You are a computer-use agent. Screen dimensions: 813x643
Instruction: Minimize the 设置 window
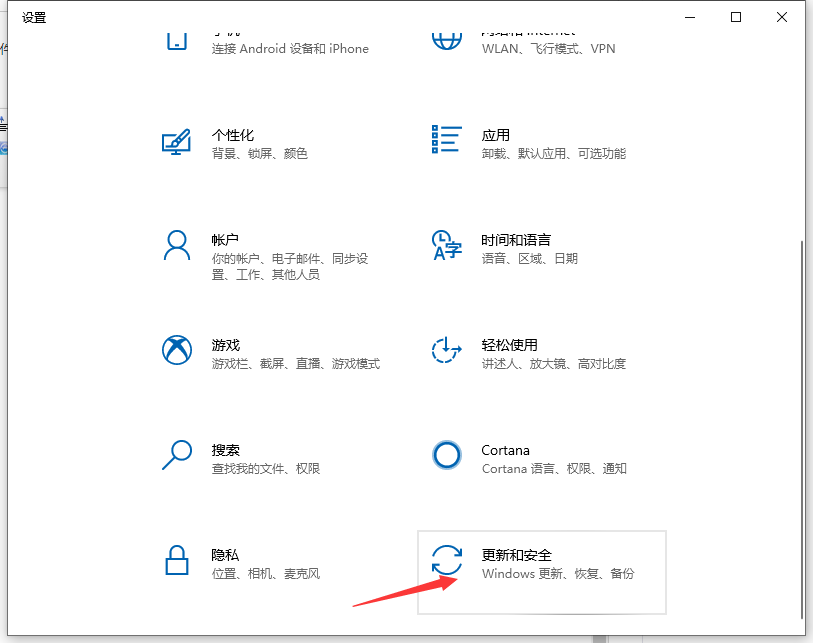click(x=690, y=17)
